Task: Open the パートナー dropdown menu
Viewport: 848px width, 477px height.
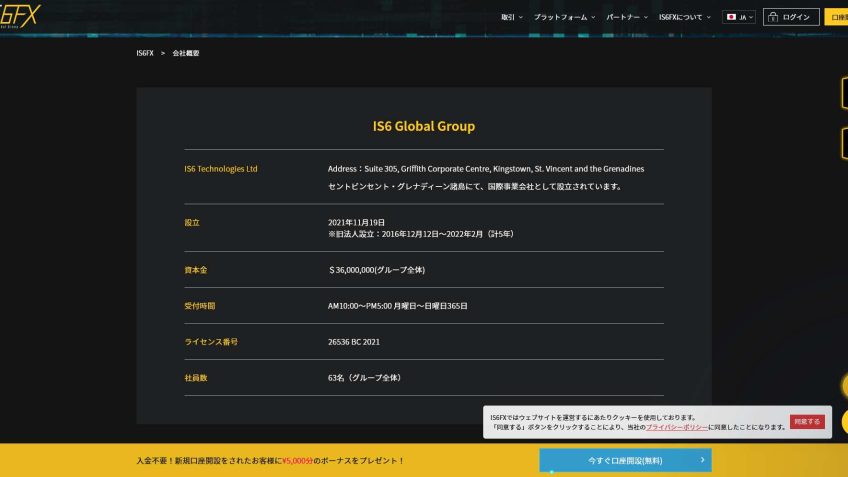Action: tap(626, 17)
